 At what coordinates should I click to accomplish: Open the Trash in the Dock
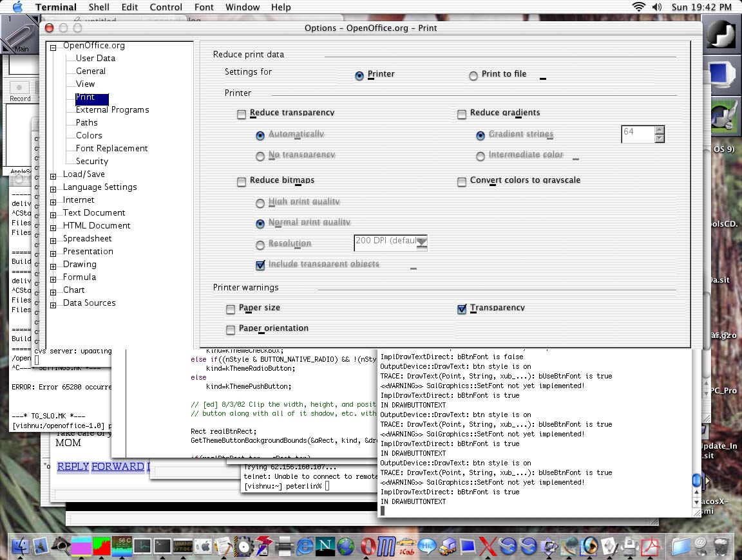click(x=721, y=546)
